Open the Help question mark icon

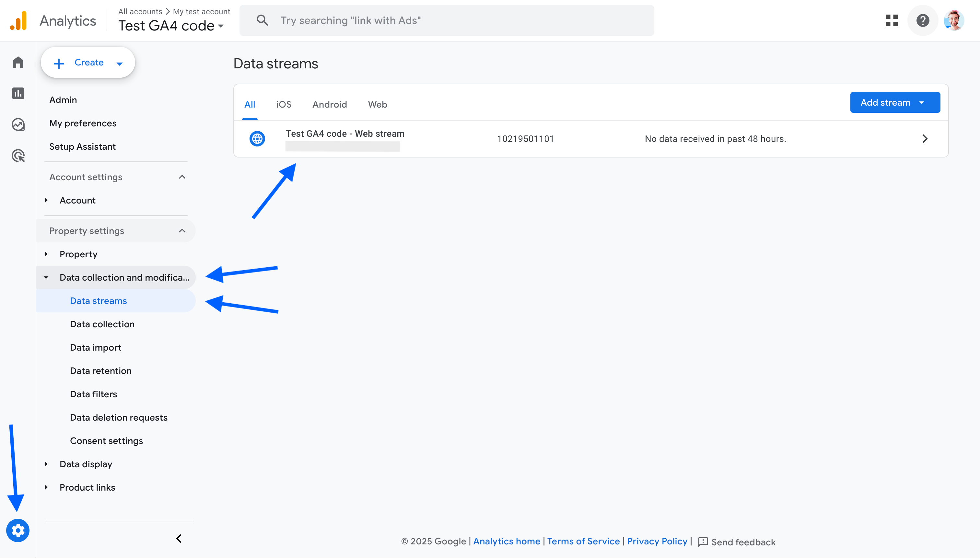pos(923,20)
